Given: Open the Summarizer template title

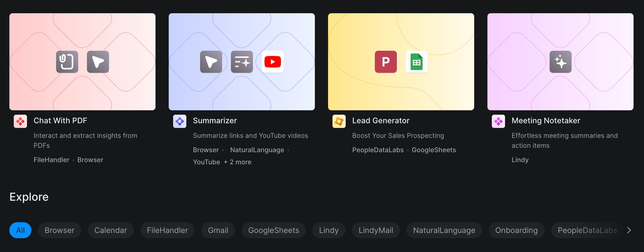Looking at the screenshot, I should point(215,120).
